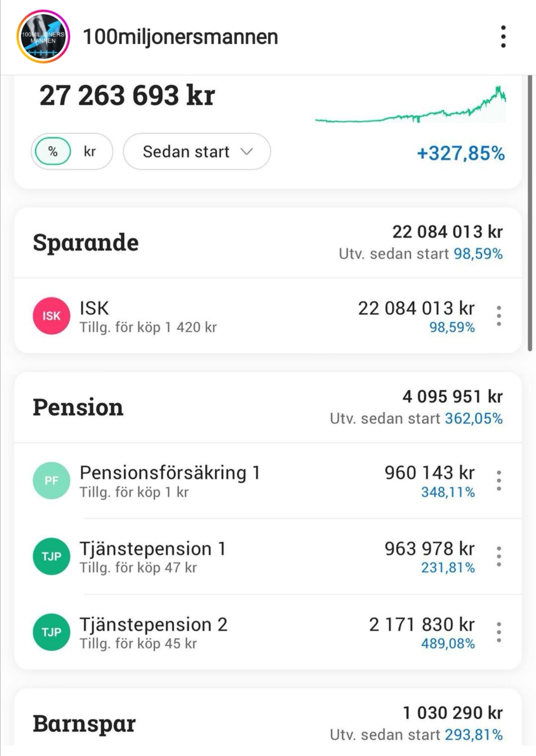The height and width of the screenshot is (756, 536).
Task: Open options for Tjänstepension 1
Action: (499, 556)
